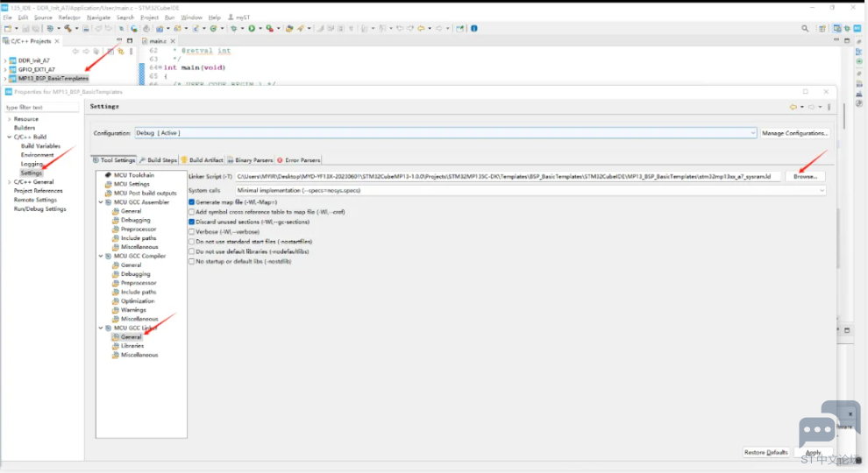This screenshot has height=473, width=868.
Task: Select Optimization under MCU GCC Compiler
Action: [138, 301]
